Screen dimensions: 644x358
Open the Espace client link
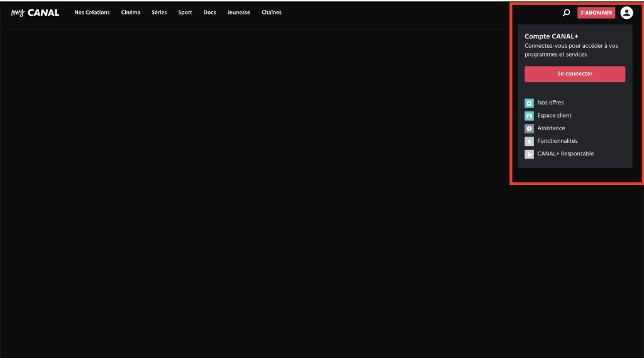pos(554,116)
